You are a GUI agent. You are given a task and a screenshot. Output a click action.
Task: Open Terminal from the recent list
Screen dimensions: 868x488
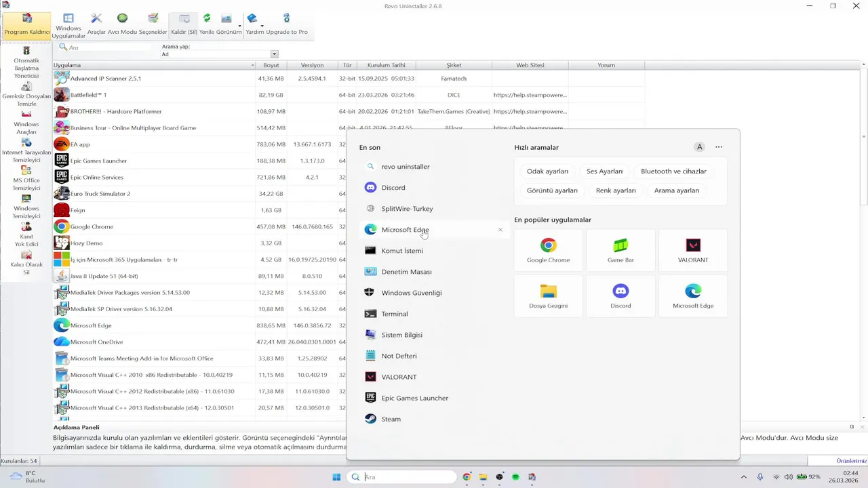click(434, 313)
